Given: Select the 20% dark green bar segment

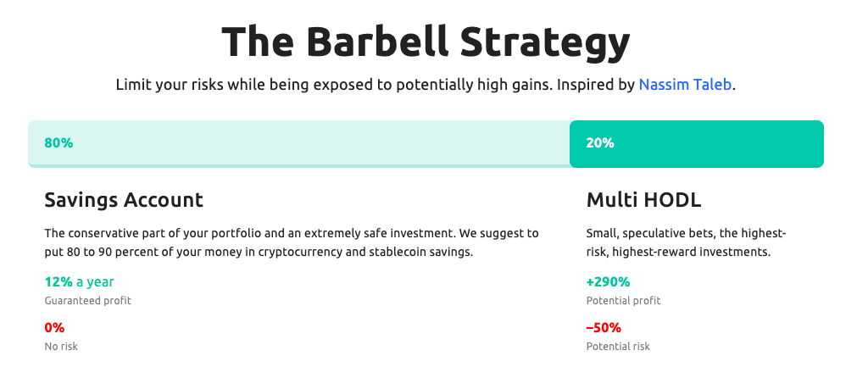Looking at the screenshot, I should click(x=697, y=143).
